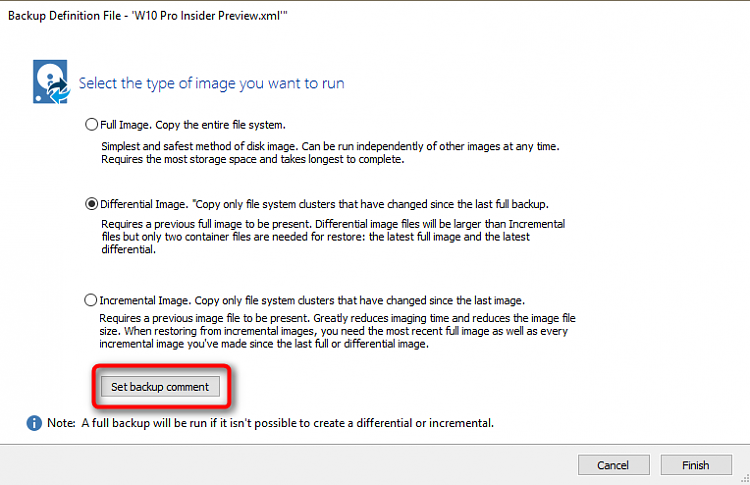Click the disk image wizard icon

[x=51, y=82]
